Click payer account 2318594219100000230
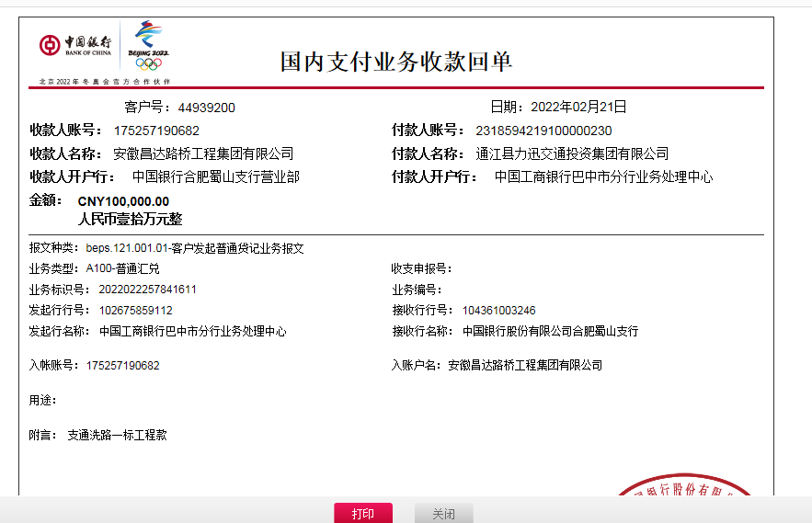This screenshot has height=523, width=812. [543, 131]
